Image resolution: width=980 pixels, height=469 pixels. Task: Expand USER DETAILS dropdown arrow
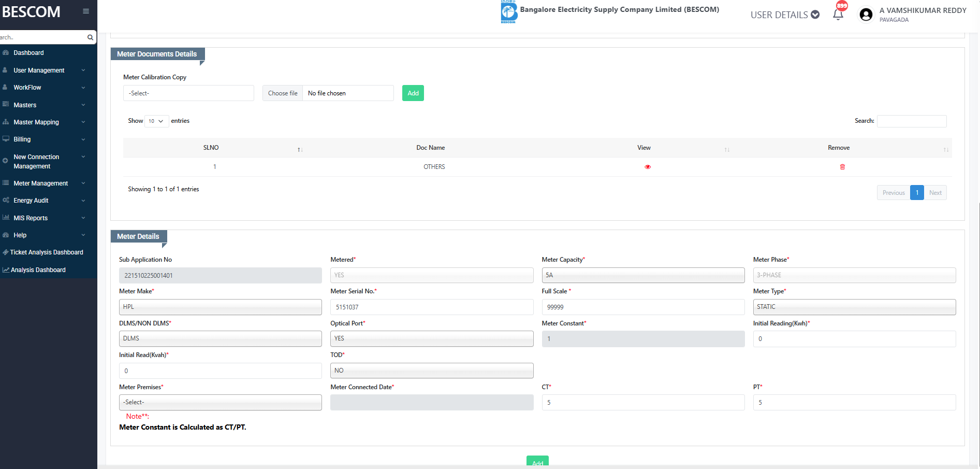pyautogui.click(x=815, y=15)
